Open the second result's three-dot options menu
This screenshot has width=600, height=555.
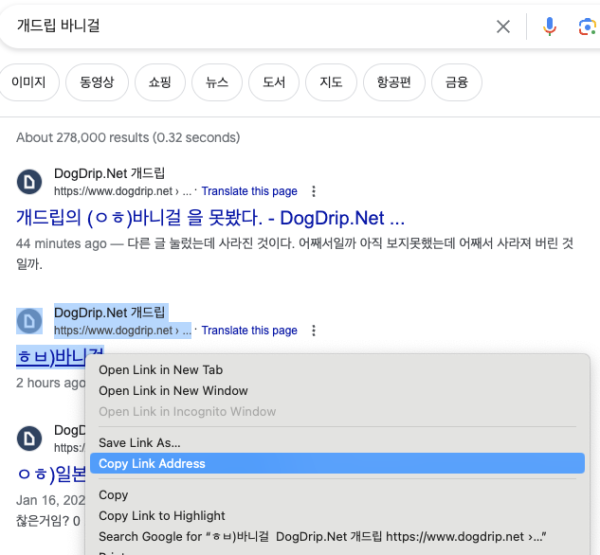[x=314, y=330]
